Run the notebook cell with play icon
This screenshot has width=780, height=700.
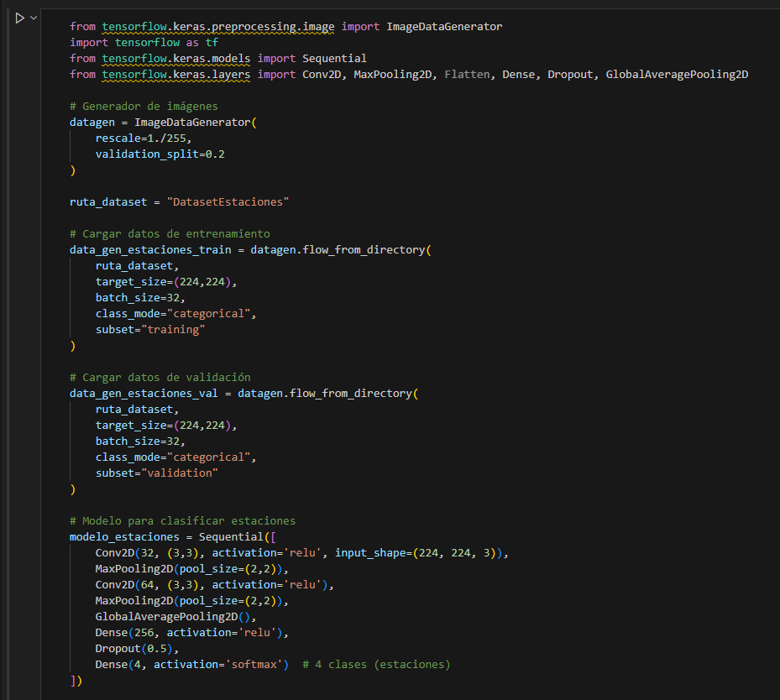coord(19,18)
